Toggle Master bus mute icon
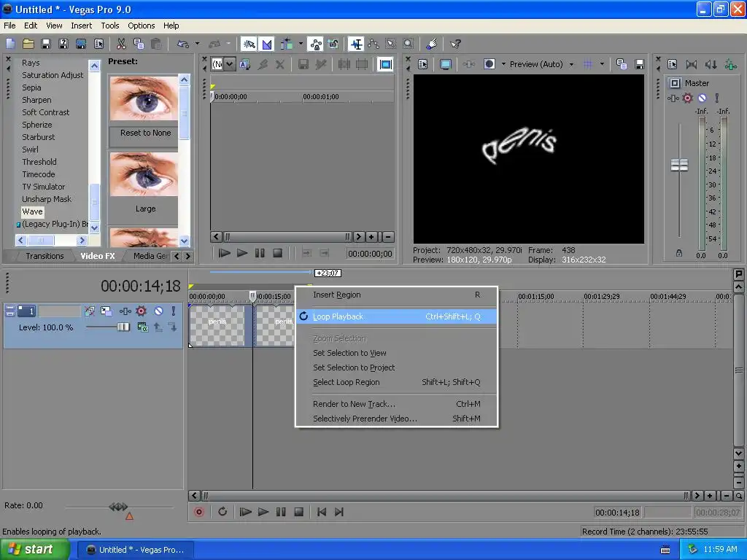Screen dimensions: 747x560 [x=703, y=98]
